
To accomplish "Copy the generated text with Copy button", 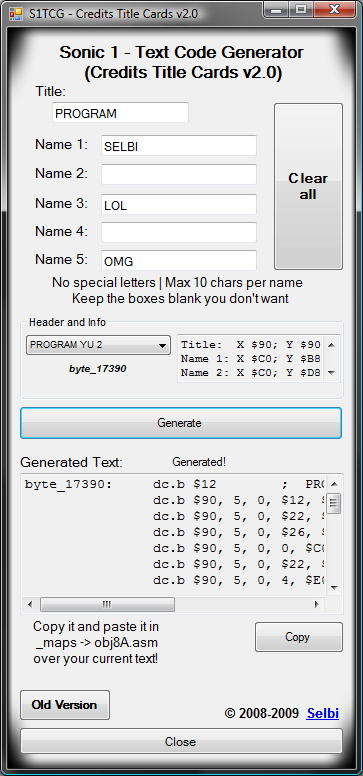I will (x=299, y=636).
